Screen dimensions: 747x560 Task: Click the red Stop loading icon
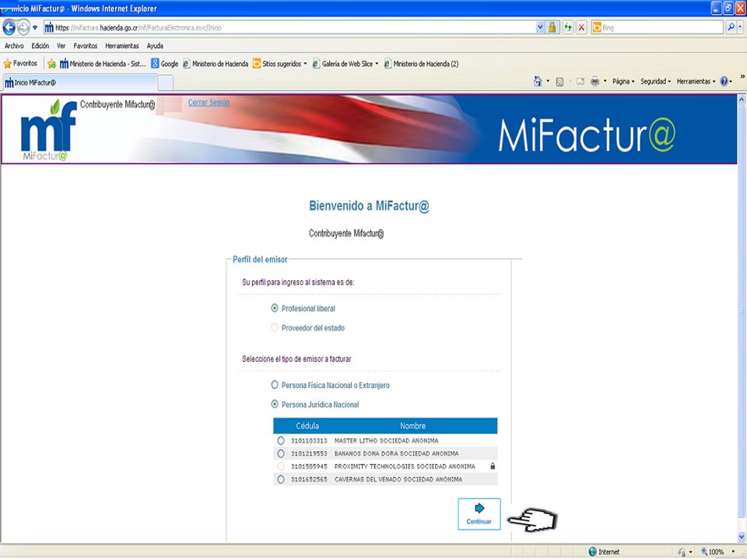tap(581, 28)
